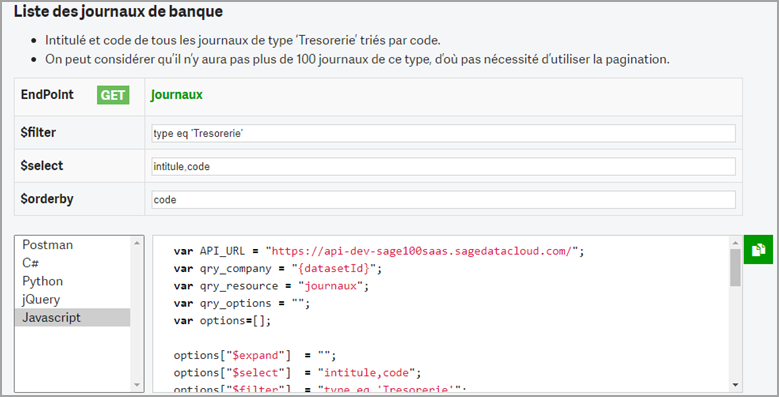Click the bullet about pagination
The width and height of the screenshot is (779, 397).
coord(357,59)
